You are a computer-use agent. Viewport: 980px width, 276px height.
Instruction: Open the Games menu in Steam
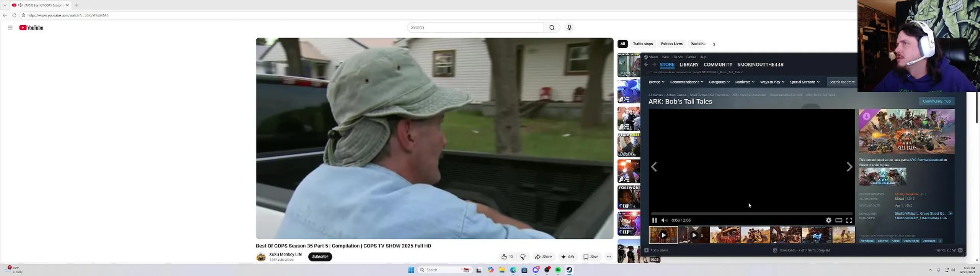[691, 57]
